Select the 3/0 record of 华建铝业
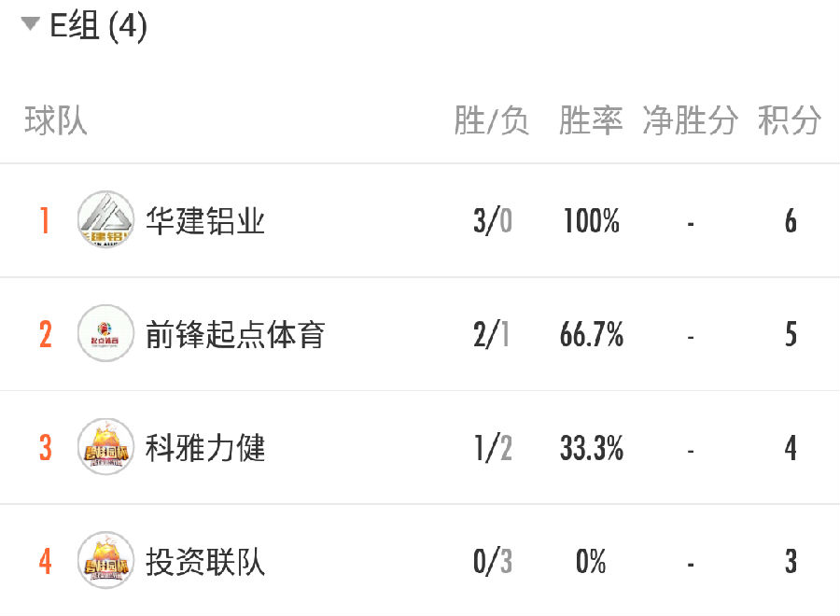The width and height of the screenshot is (840, 616). click(492, 220)
